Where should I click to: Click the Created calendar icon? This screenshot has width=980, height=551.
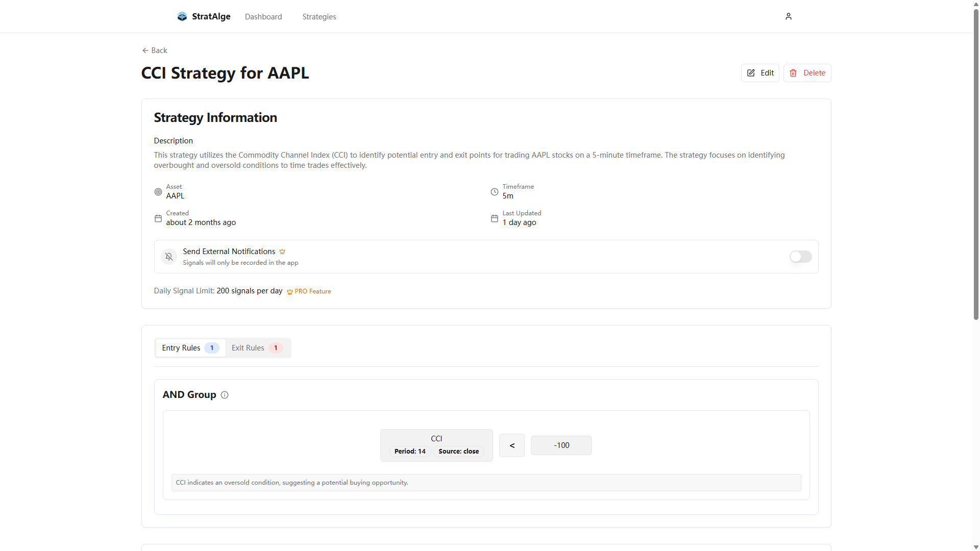click(x=158, y=218)
